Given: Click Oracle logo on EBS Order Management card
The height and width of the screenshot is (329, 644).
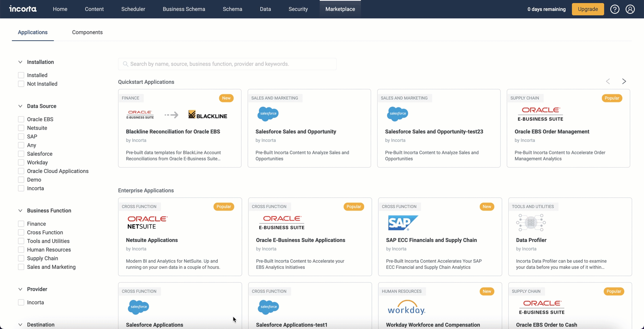Looking at the screenshot, I should coord(540,114).
